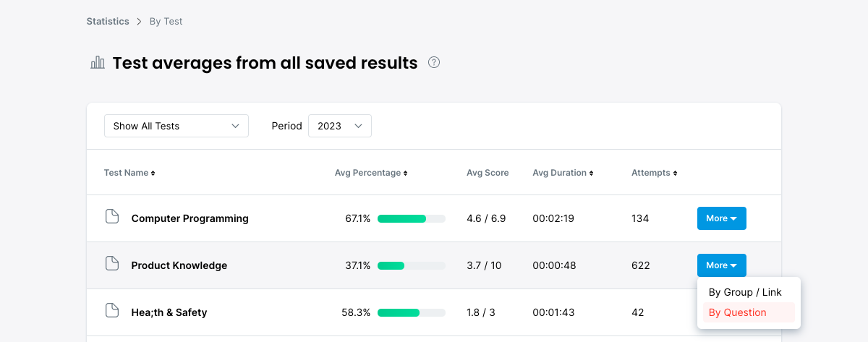Sort by Test Name column arrows

coord(153,174)
